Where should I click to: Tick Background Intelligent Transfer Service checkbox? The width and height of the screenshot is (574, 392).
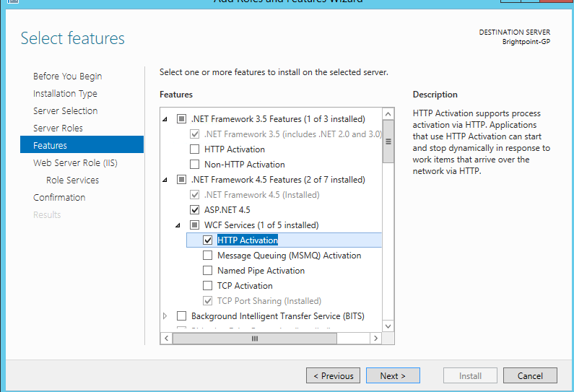(x=181, y=316)
